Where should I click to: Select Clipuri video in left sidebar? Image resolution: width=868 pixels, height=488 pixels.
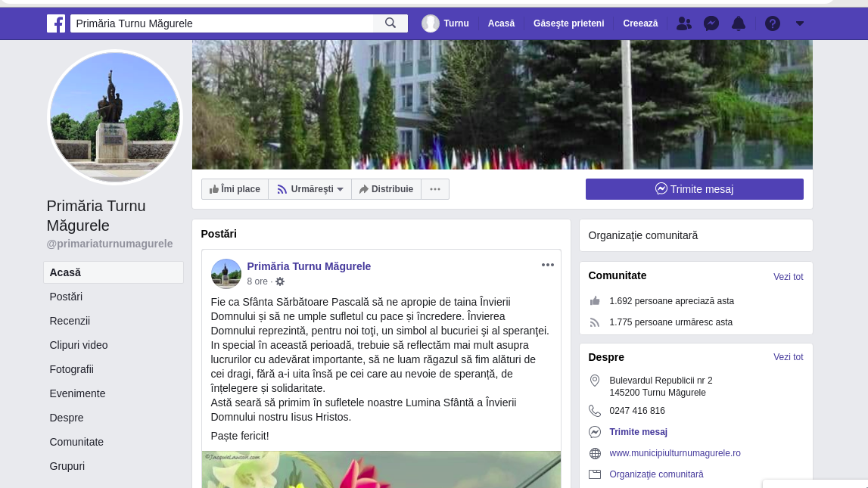tap(79, 345)
